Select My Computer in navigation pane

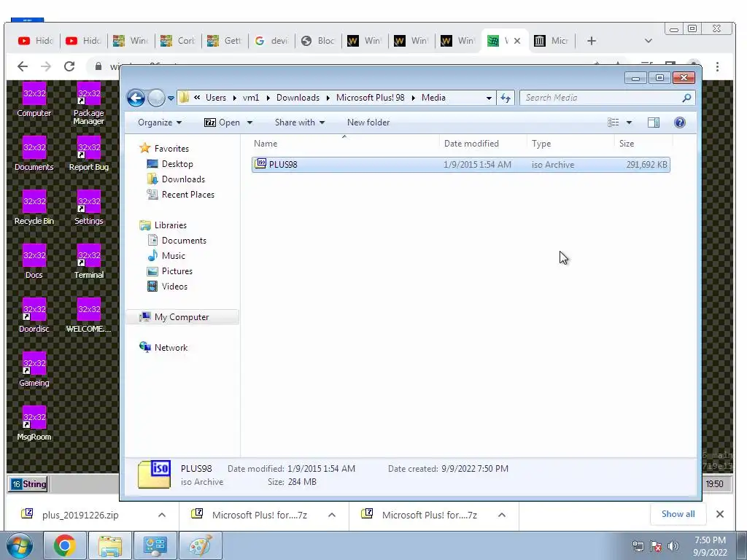182,317
